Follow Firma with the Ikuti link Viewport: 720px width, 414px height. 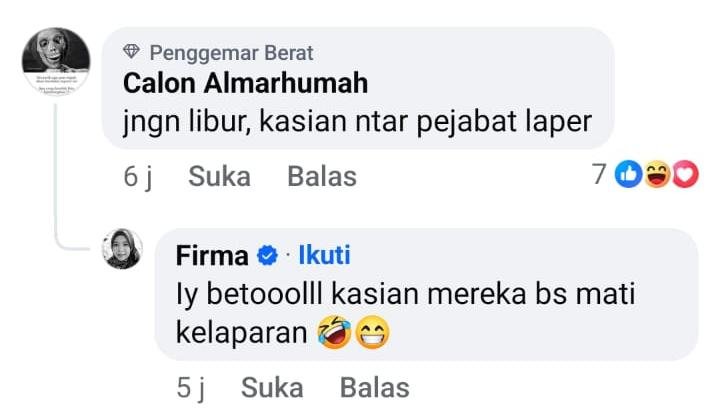click(324, 255)
